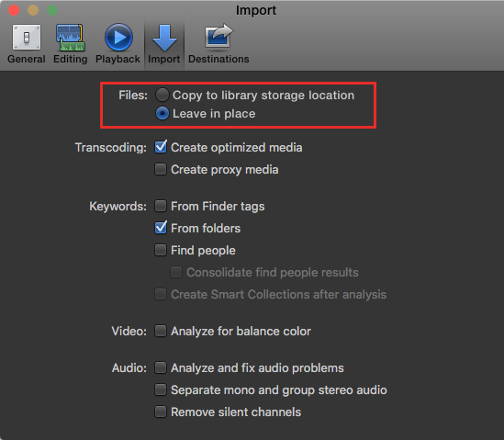Viewport: 504px width, 440px height.
Task: Click the green zoom window button
Action: (52, 10)
